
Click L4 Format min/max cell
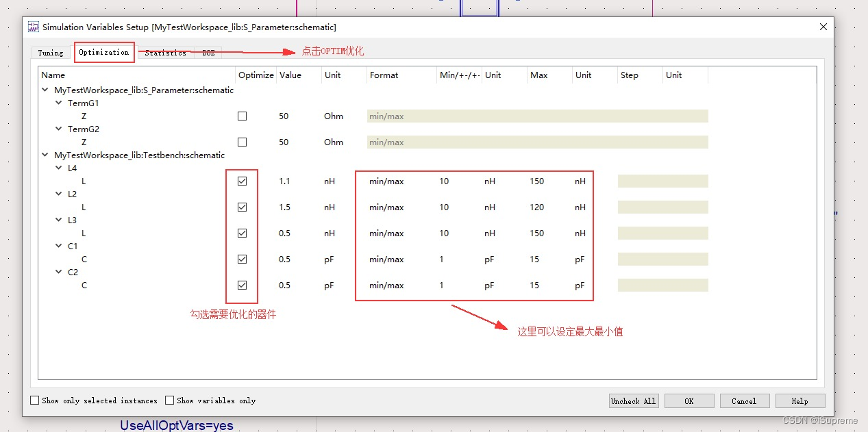coord(386,181)
